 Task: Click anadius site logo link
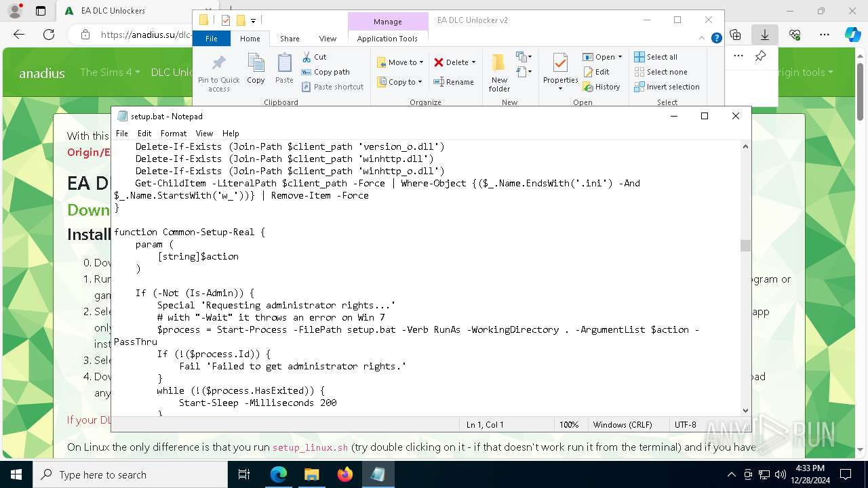42,73
